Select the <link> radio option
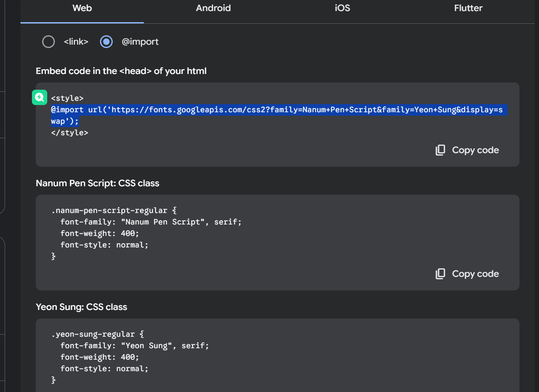The width and height of the screenshot is (539, 392). (48, 42)
